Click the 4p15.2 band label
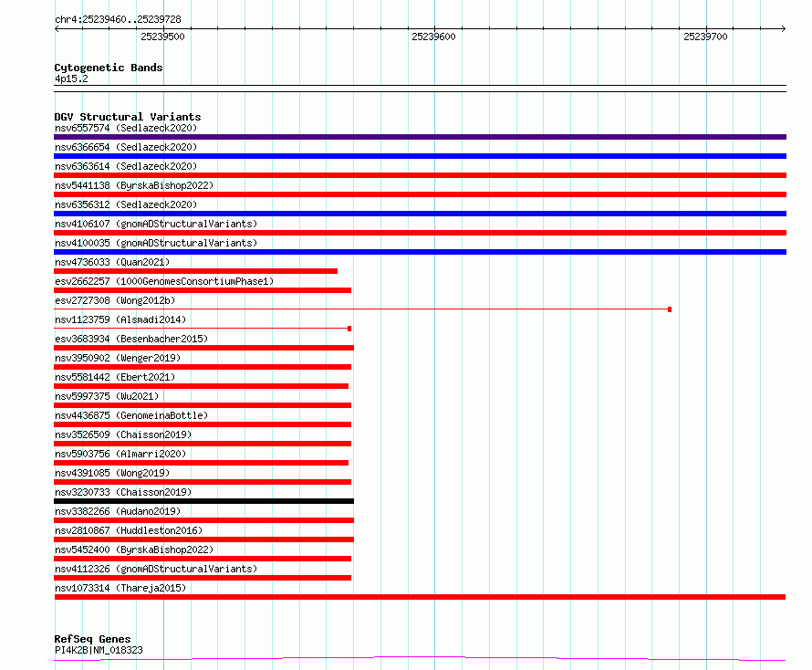This screenshot has width=812, height=670. pyautogui.click(x=71, y=79)
